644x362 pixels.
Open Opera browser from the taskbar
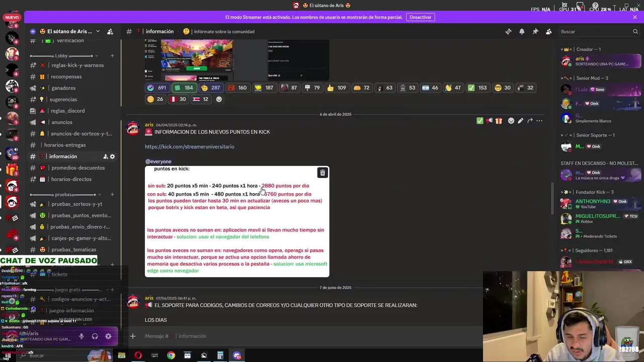pyautogui.click(x=138, y=355)
